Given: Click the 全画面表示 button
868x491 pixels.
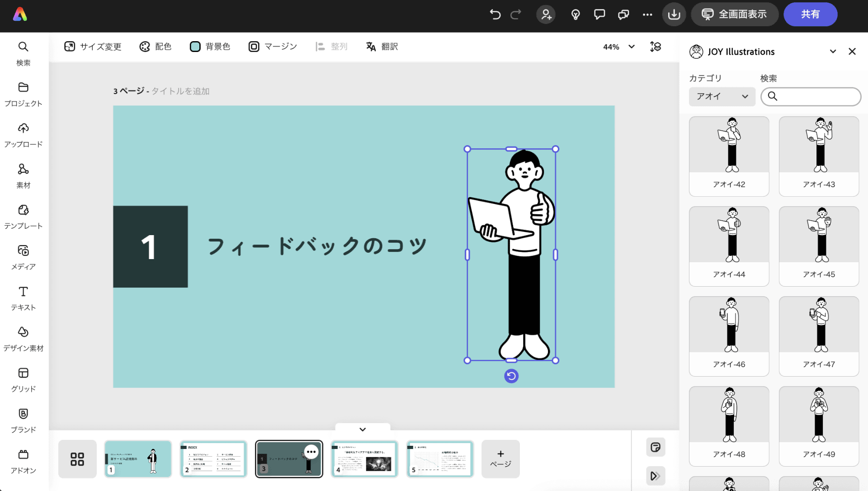Looking at the screenshot, I should coord(734,14).
